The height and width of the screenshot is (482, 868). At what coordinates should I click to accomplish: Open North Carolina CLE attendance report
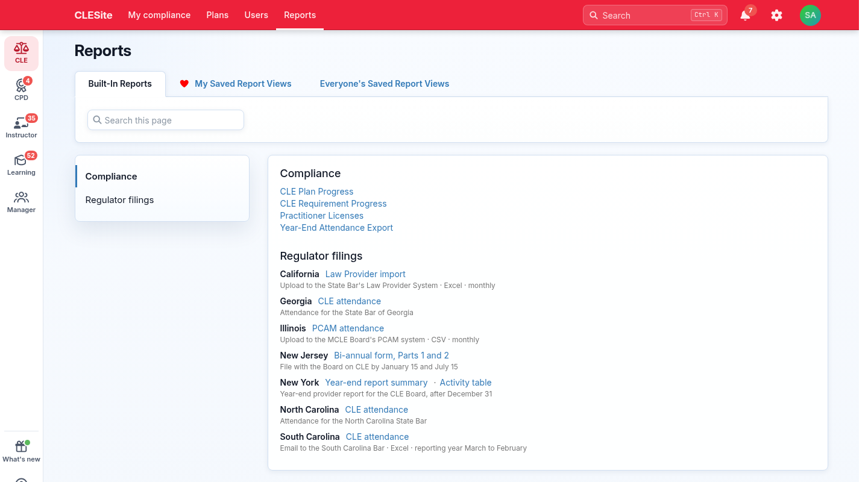(x=377, y=410)
